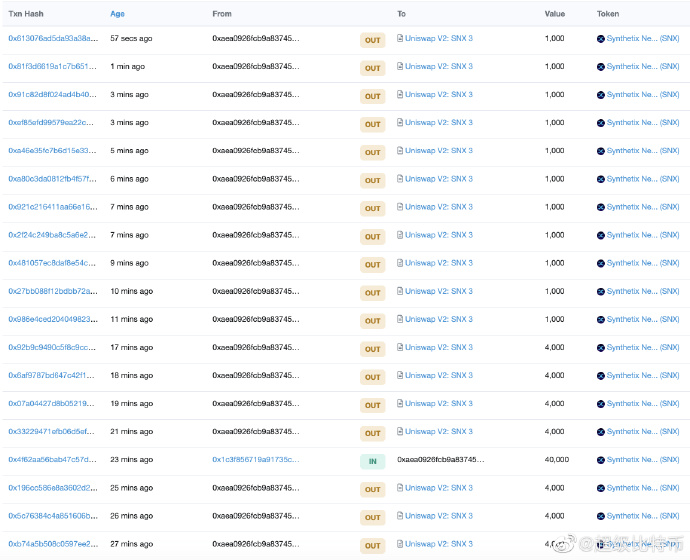This screenshot has height=560, width=690.
Task: Open sender address 0x1c3f856719a91735c
Action: [x=254, y=460]
